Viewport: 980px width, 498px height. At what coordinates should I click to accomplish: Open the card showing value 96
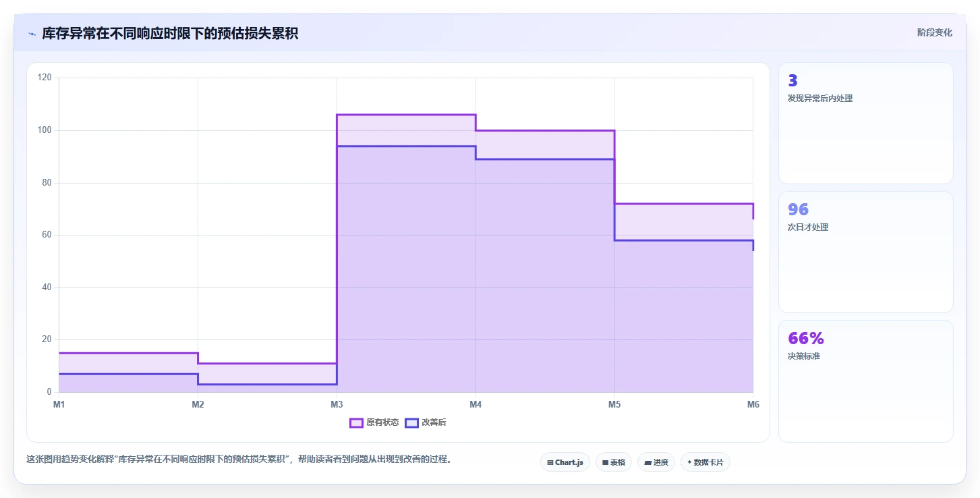point(865,252)
